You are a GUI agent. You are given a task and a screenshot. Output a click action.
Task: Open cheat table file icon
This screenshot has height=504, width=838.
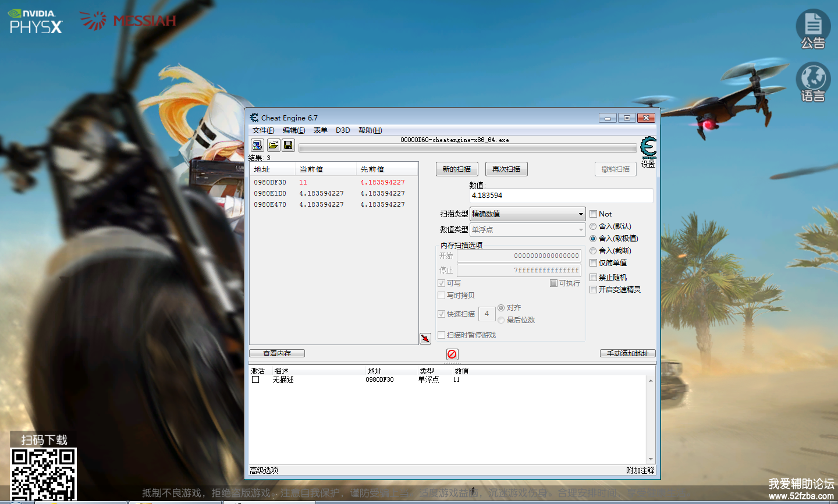click(273, 145)
